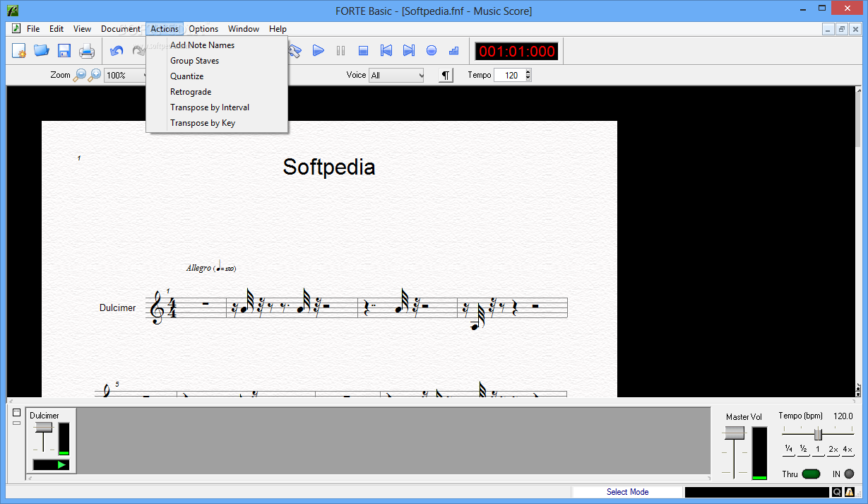Screen dimensions: 868x504
Task: Click the red time counter display
Action: click(x=517, y=51)
